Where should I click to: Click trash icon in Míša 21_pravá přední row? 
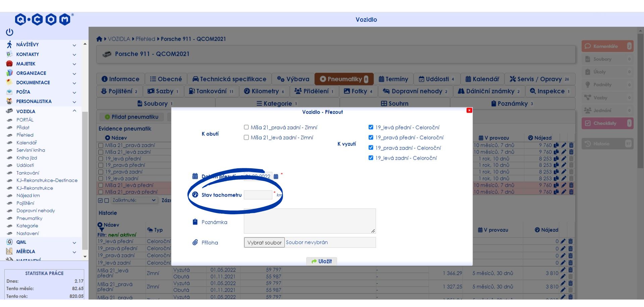point(571,192)
